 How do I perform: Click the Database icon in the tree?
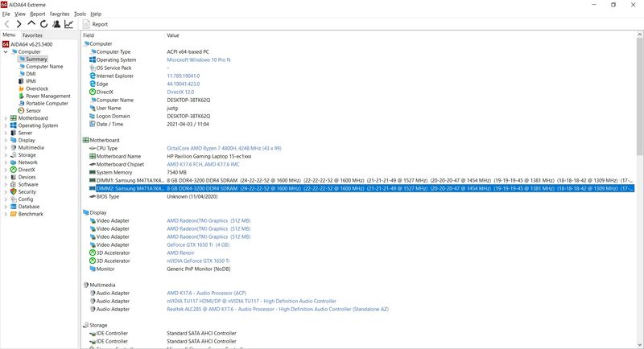click(13, 207)
